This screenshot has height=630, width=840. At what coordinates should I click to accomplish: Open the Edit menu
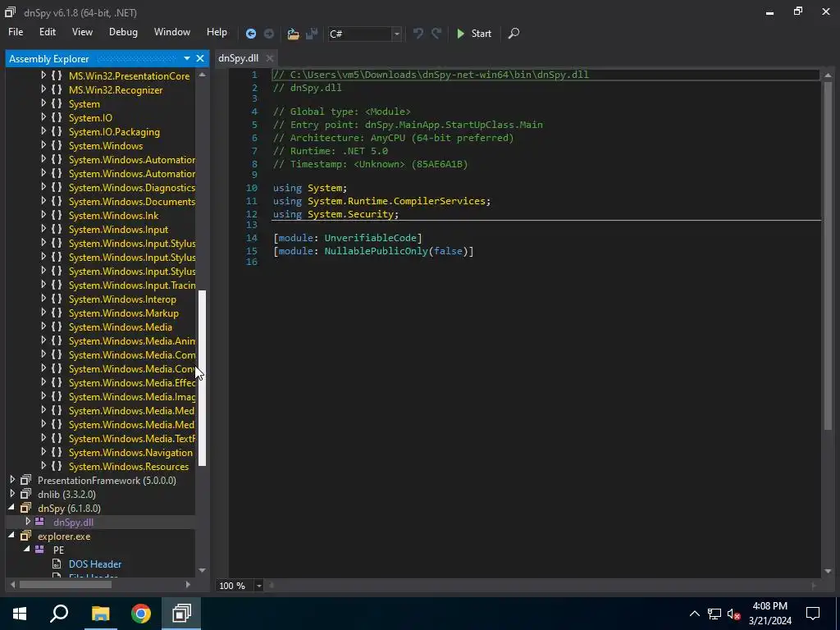pos(47,32)
